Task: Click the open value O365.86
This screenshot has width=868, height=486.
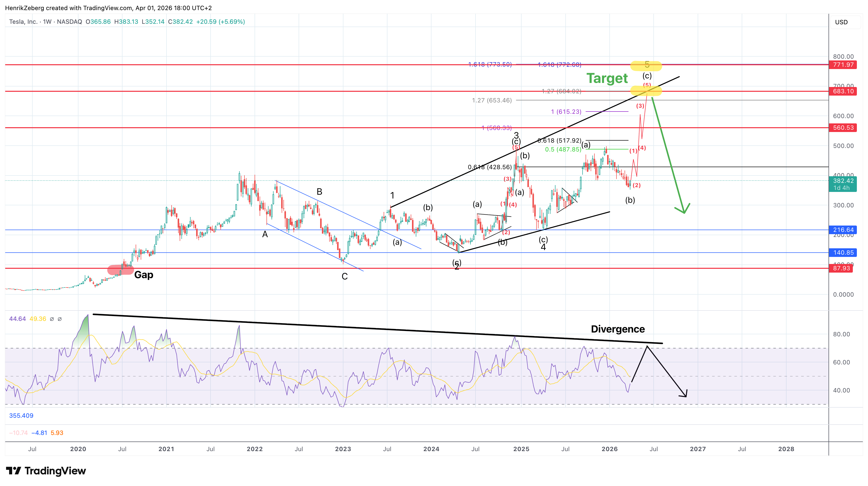Action: point(98,21)
